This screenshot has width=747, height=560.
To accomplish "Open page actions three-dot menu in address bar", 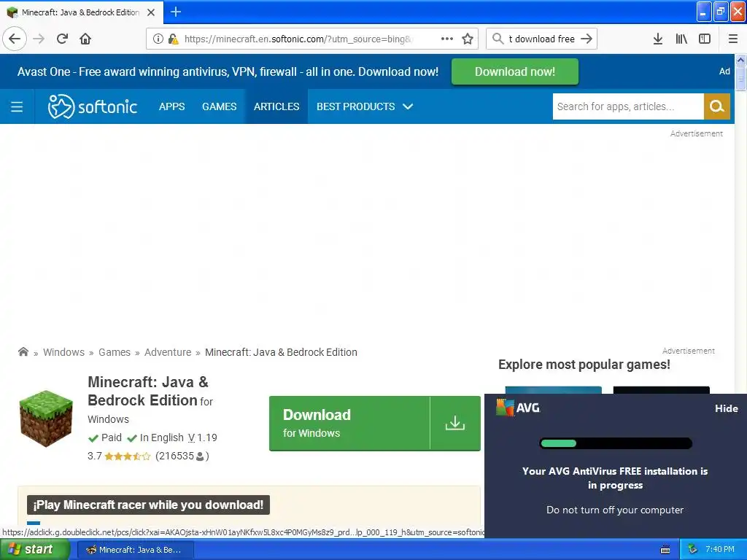I will (x=447, y=39).
